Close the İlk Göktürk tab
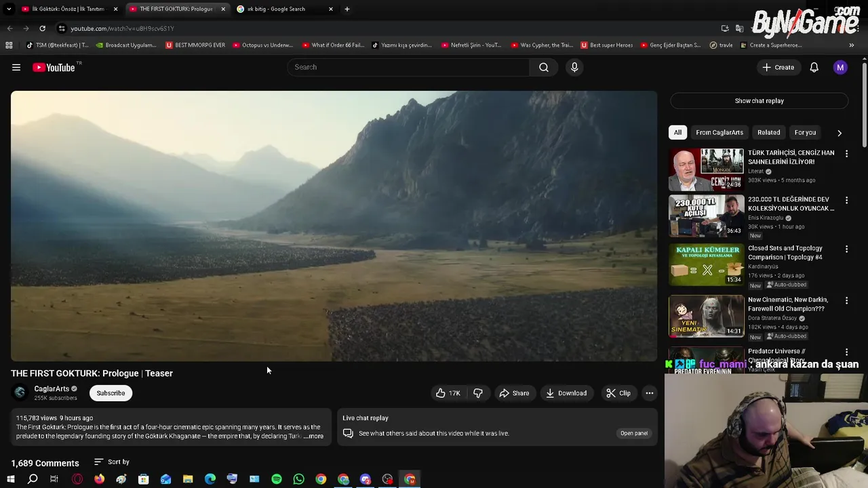 [115, 9]
